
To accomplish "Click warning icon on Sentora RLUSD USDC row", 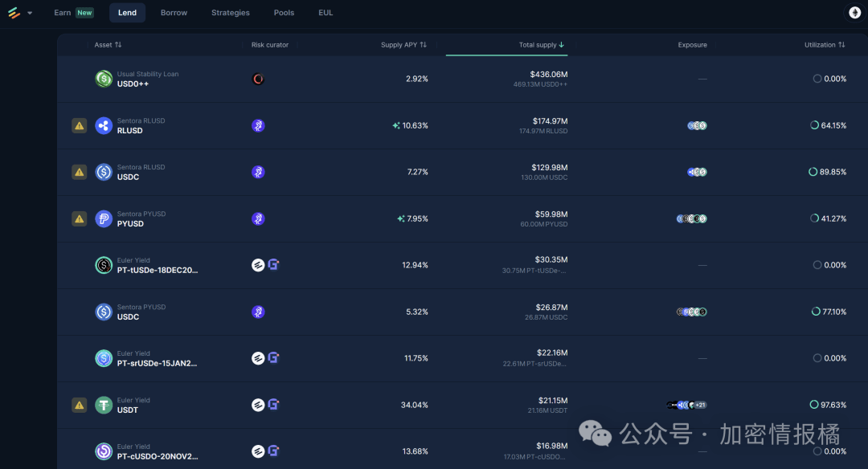I will (79, 172).
